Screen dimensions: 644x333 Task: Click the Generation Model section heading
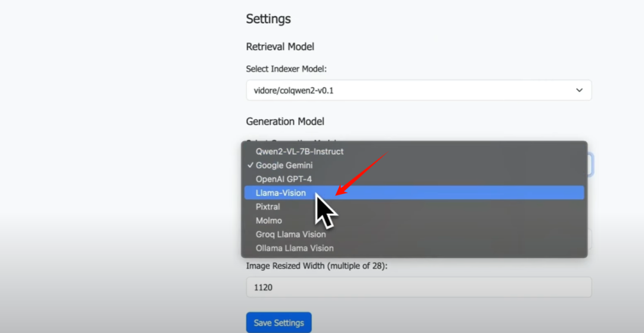point(285,122)
